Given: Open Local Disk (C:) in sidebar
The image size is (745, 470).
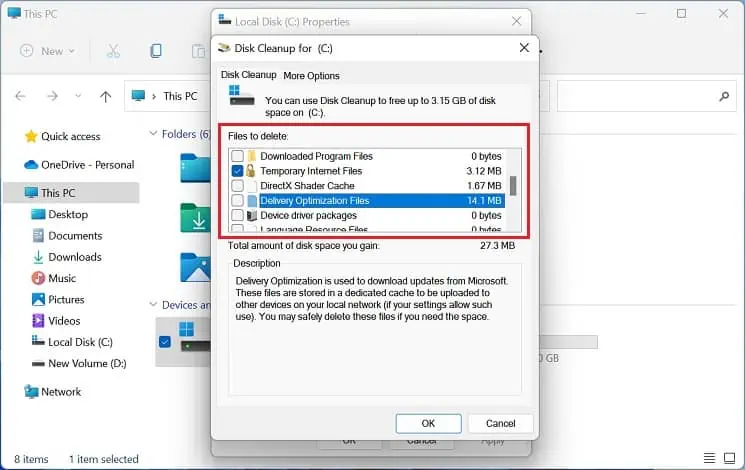Looking at the screenshot, I should click(x=80, y=342).
